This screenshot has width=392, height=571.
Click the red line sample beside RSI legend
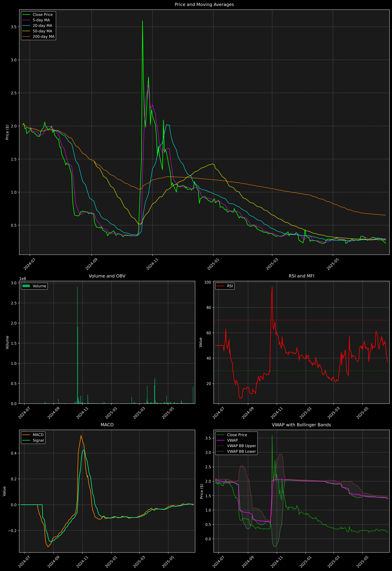221,286
